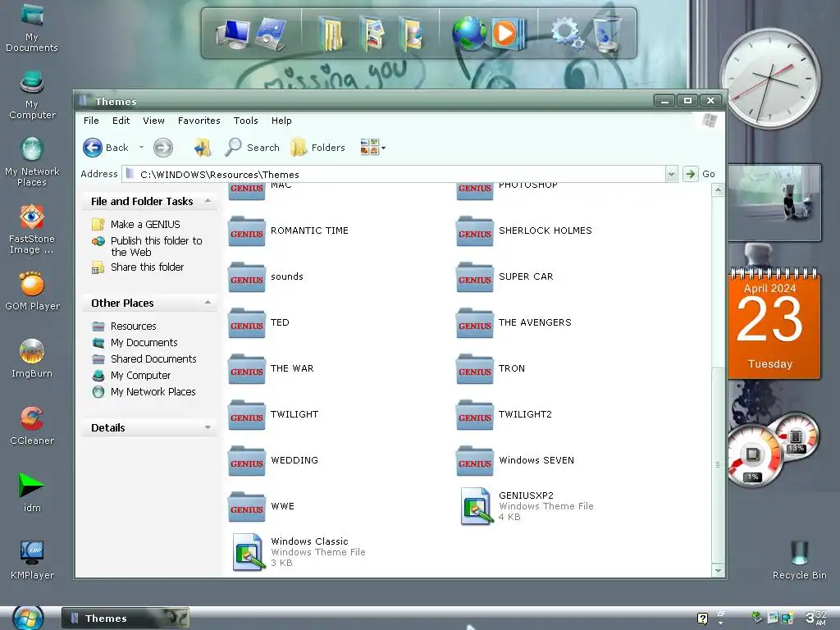
Task: Click the Up folder toolbar icon
Action: point(202,148)
